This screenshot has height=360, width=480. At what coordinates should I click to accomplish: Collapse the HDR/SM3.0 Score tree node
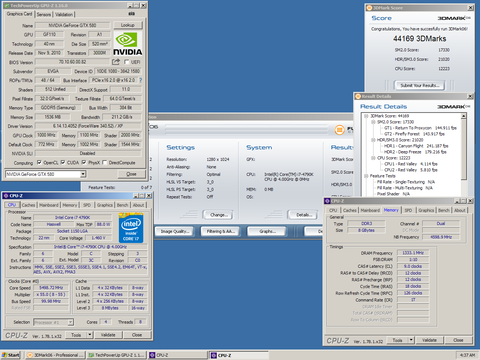(x=373, y=140)
